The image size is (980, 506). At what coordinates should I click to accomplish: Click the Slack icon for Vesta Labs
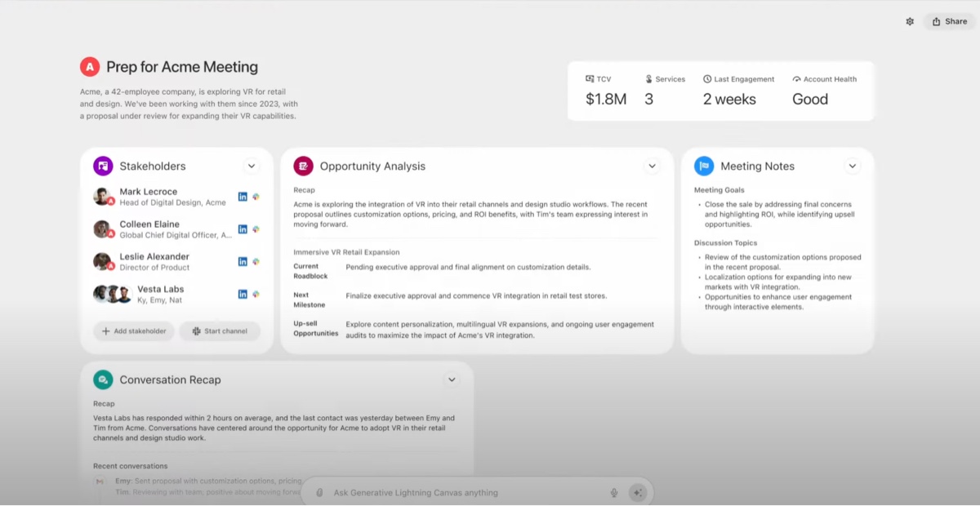coord(256,294)
